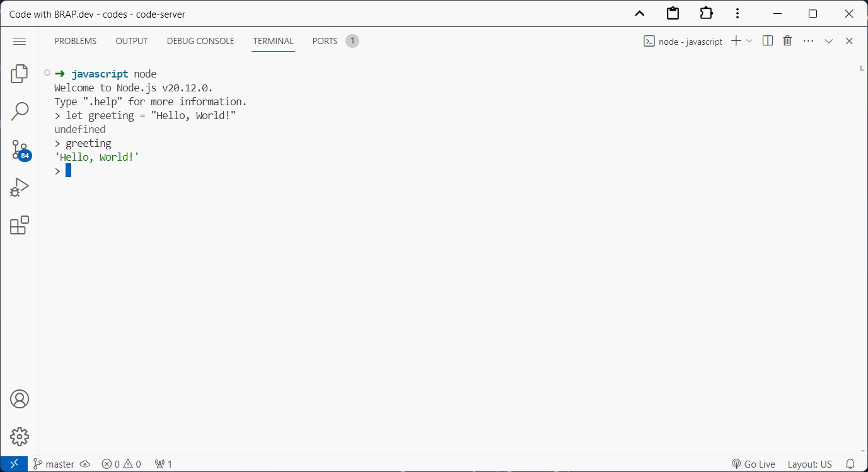
Task: Click Go Live in the status bar
Action: coord(754,464)
